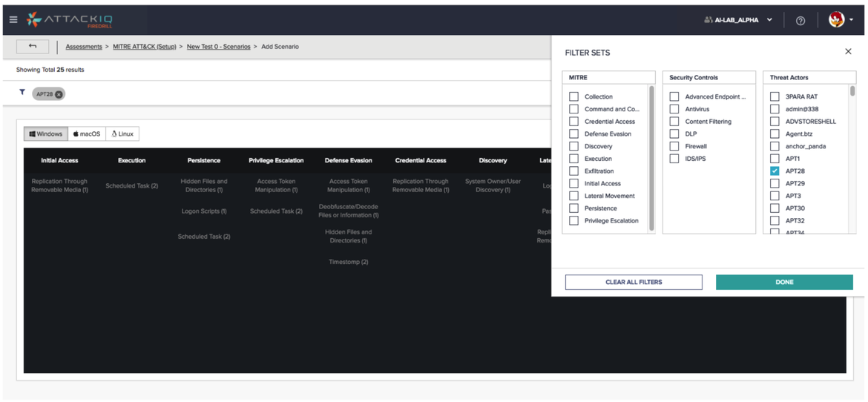Tick the Antivirus checkbox
The height and width of the screenshot is (402, 868).
674,109
